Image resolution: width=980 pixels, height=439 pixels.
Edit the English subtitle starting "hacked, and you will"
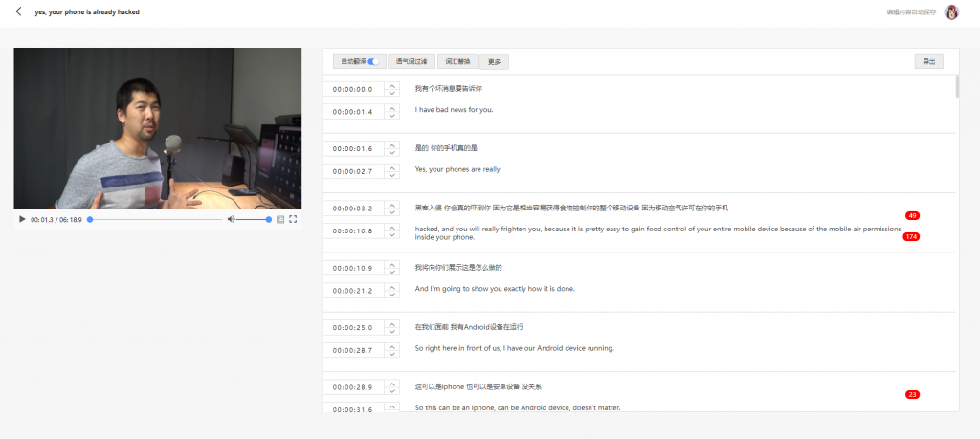tap(657, 233)
